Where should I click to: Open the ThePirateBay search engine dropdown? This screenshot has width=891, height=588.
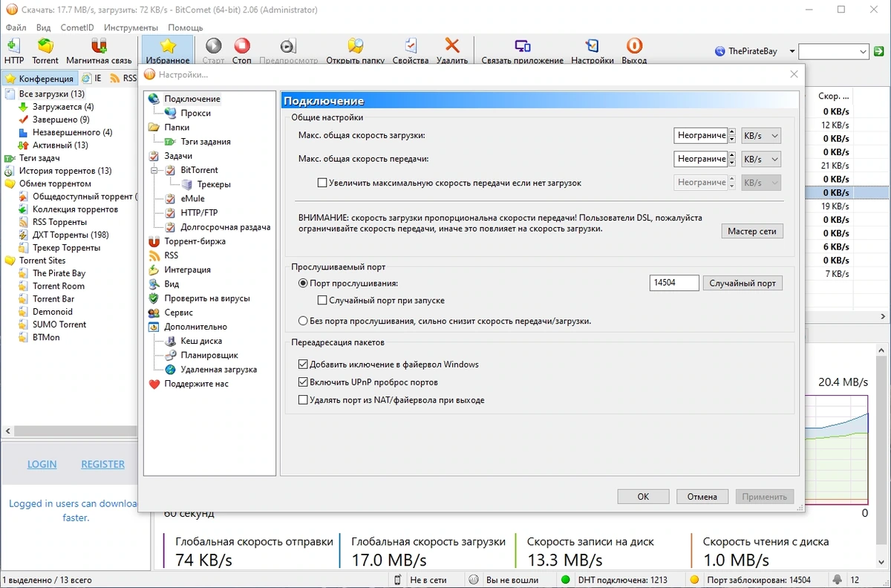(x=792, y=51)
